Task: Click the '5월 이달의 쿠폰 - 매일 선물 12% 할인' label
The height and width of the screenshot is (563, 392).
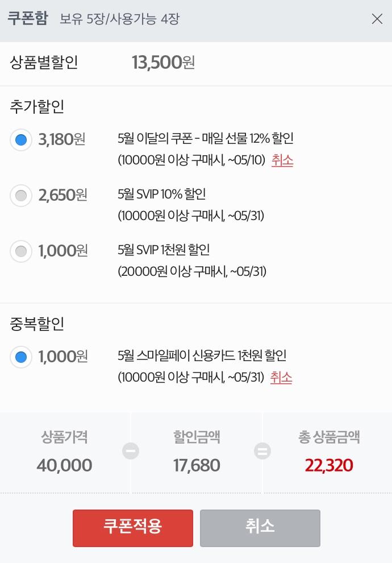Action: pyautogui.click(x=205, y=139)
